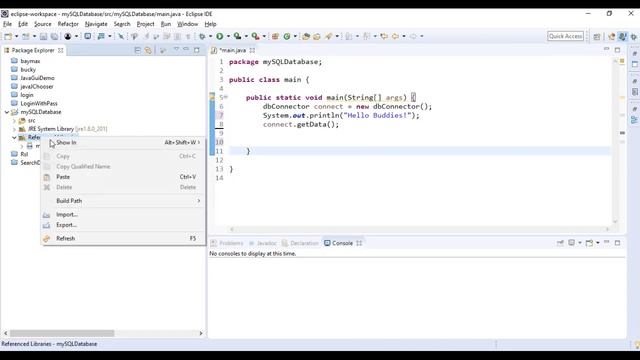The image size is (640, 360).
Task: Minimize the Package Explorer panel
Action: coord(186,49)
